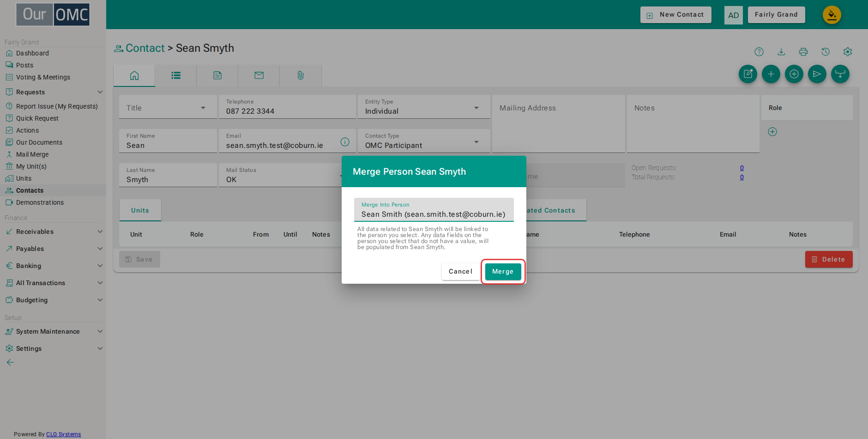
Task: Click the red Delete button
Action: tap(829, 259)
